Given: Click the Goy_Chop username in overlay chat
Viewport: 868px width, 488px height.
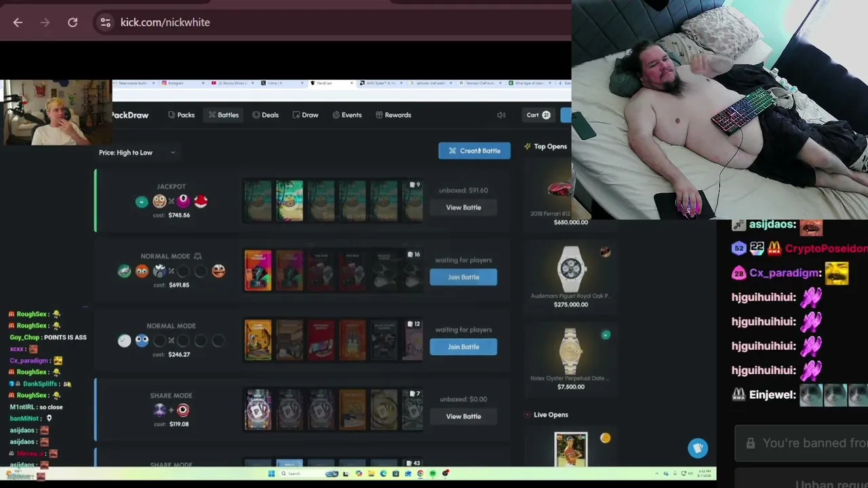Looking at the screenshot, I should pyautogui.click(x=24, y=338).
